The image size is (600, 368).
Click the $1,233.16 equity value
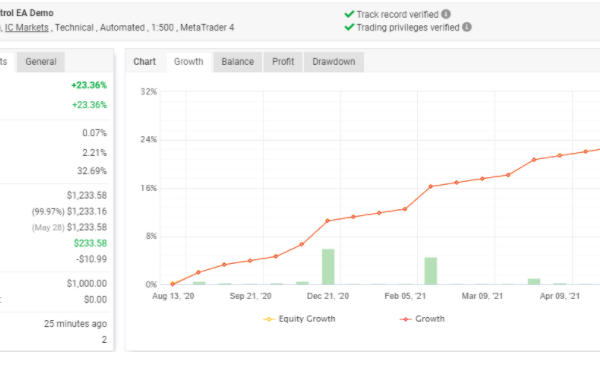(87, 211)
